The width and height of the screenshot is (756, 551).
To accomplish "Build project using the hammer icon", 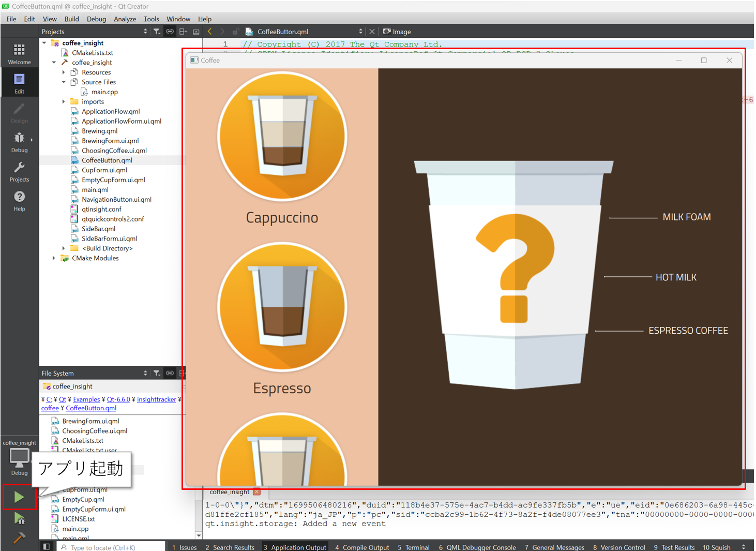I will [19, 538].
